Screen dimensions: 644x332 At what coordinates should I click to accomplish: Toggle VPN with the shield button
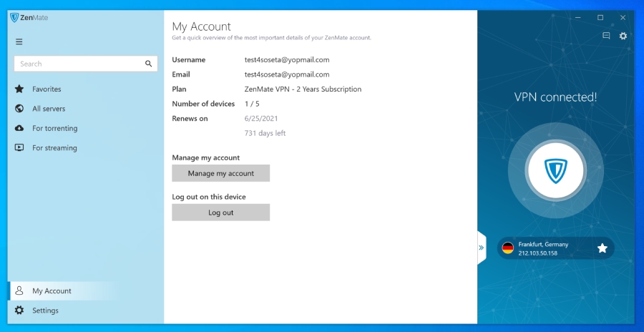pyautogui.click(x=556, y=170)
